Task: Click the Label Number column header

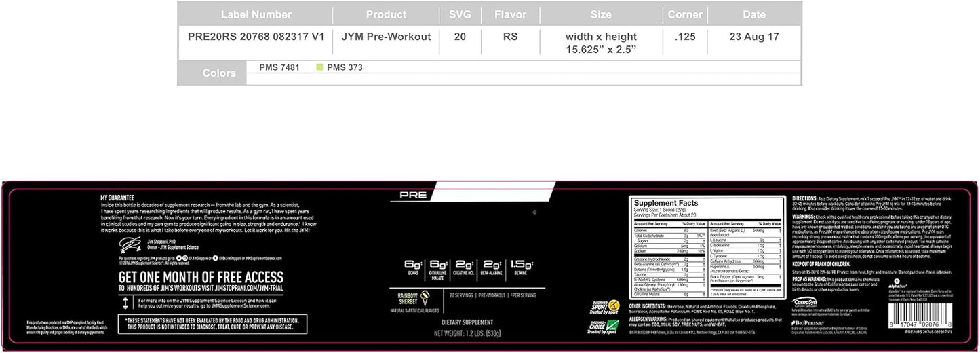Action: coord(256,14)
